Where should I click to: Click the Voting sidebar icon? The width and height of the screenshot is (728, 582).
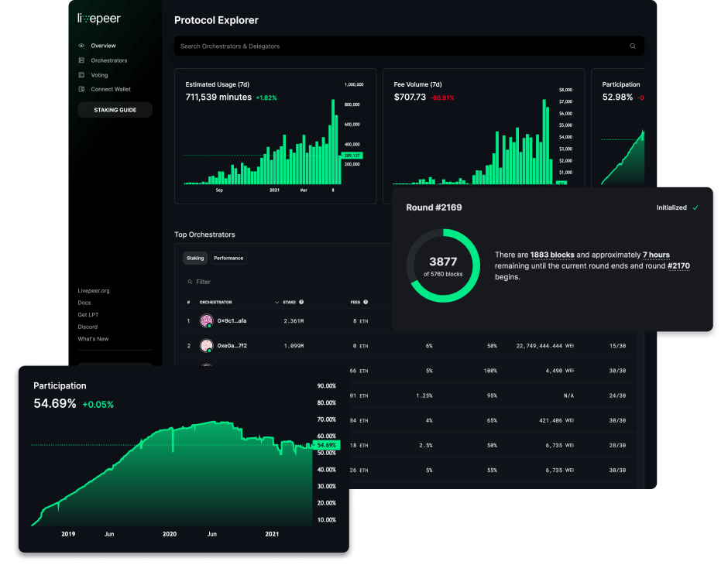click(x=81, y=75)
